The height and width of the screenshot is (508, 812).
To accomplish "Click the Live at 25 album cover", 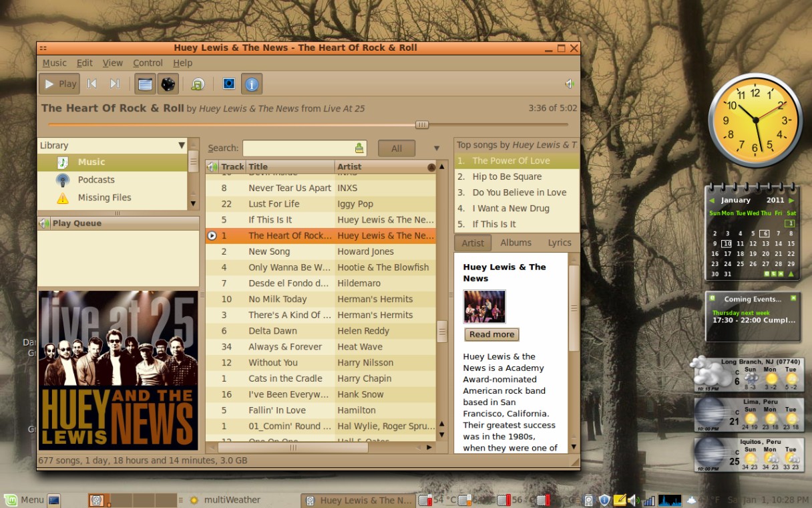I will pos(118,370).
